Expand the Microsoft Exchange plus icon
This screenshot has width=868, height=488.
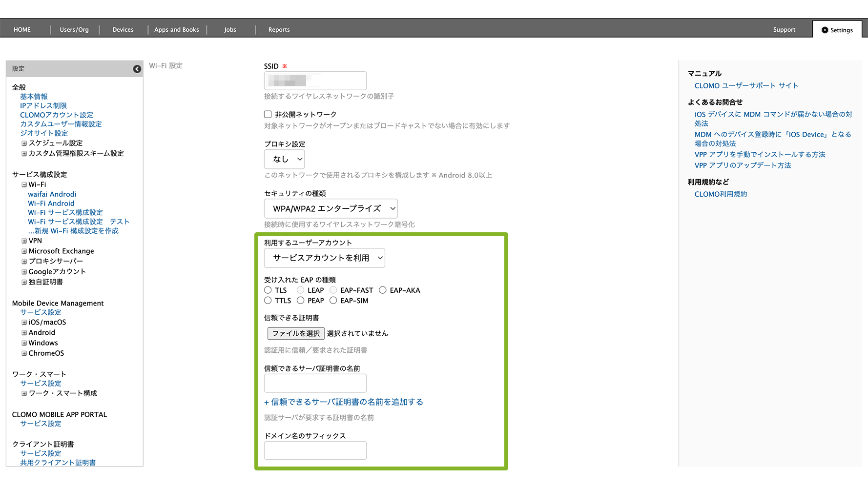24,251
